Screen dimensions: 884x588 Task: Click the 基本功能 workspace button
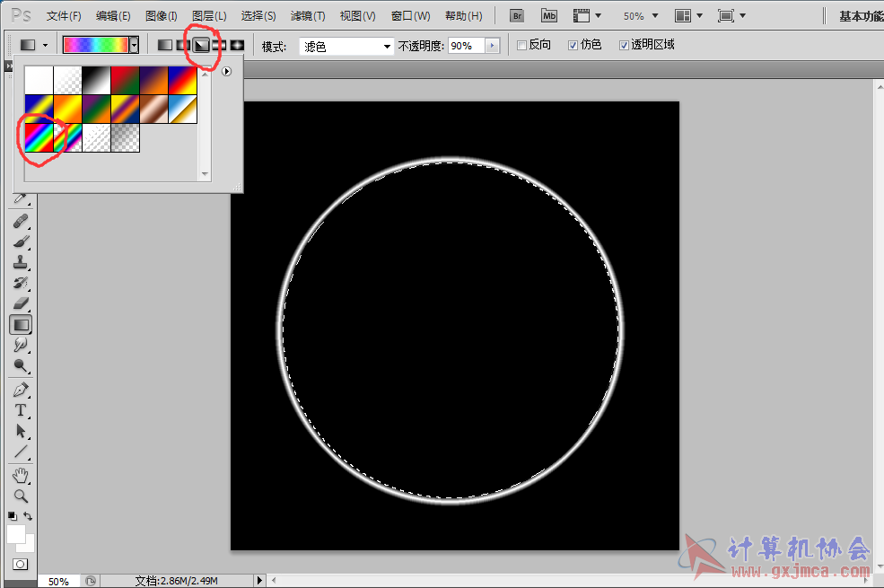[861, 16]
